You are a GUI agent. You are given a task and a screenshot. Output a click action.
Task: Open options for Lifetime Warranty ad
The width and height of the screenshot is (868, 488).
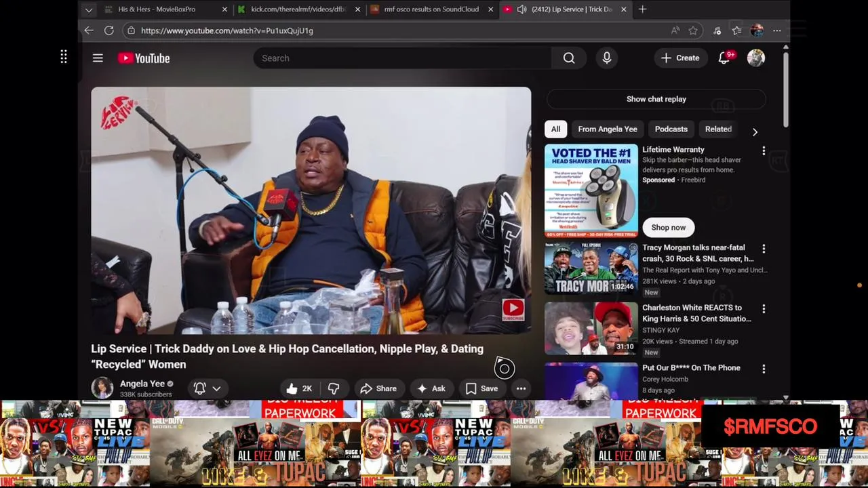pyautogui.click(x=764, y=150)
